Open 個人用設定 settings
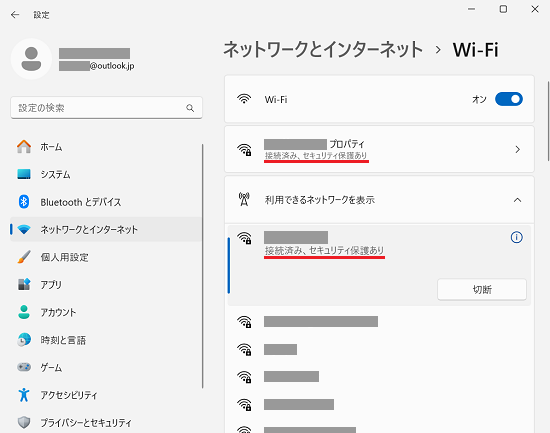Screen dimensions: 550x433 click(x=106, y=257)
